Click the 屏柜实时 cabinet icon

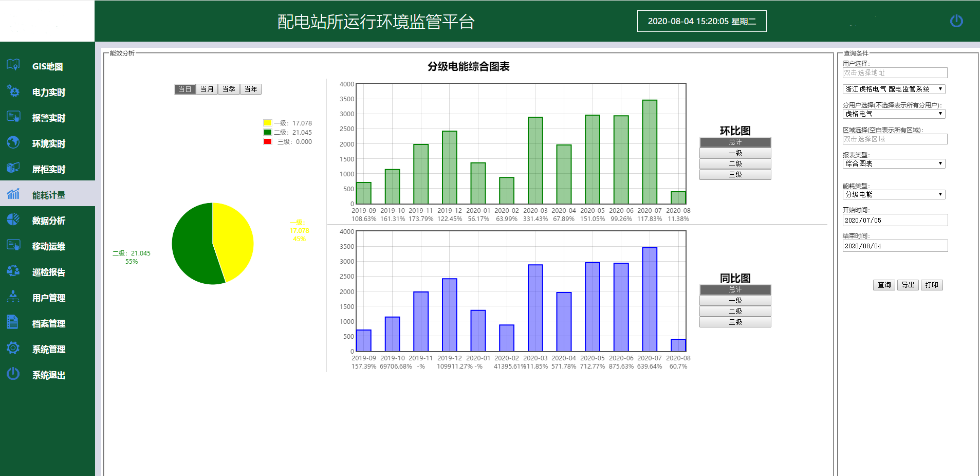(13, 168)
